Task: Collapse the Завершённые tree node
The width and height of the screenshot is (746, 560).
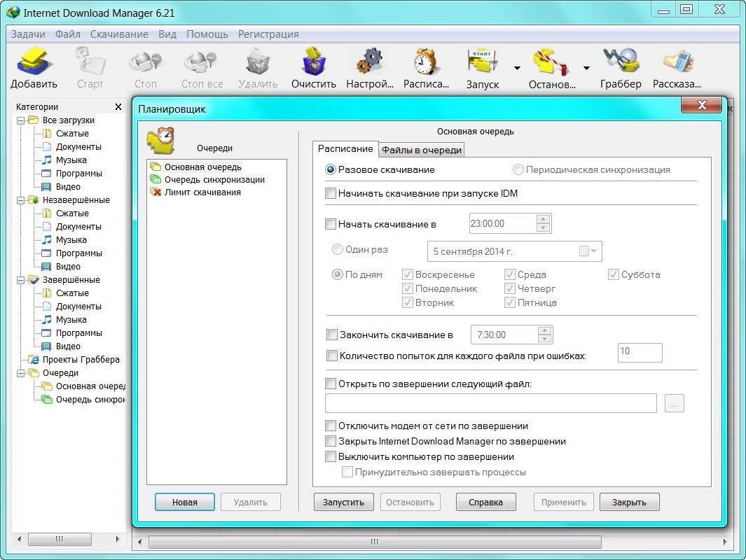Action: 20,280
